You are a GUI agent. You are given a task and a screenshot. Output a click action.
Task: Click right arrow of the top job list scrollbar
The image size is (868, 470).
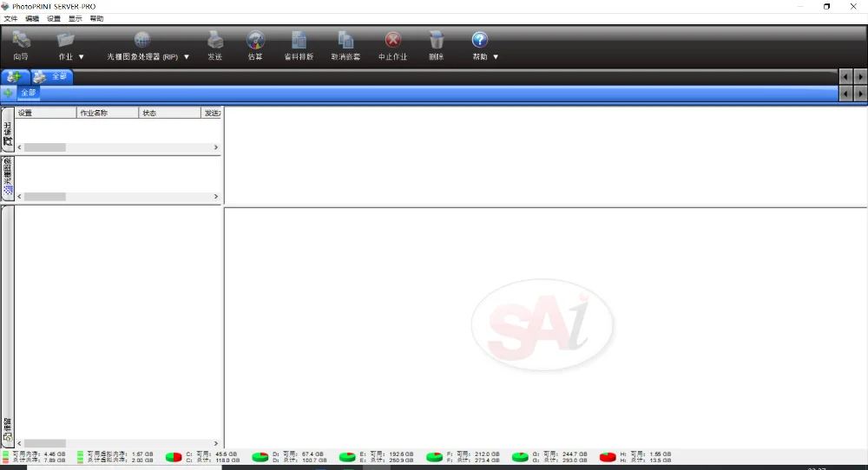pos(216,147)
